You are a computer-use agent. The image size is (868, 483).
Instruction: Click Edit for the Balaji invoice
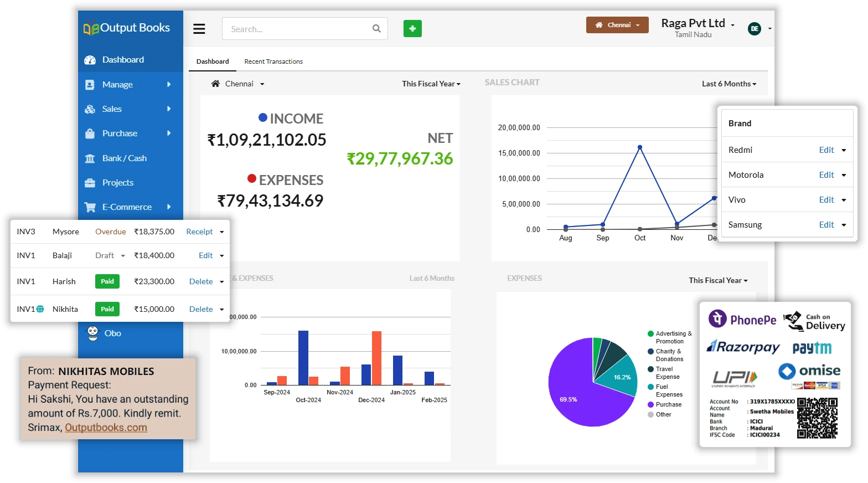[x=206, y=255]
